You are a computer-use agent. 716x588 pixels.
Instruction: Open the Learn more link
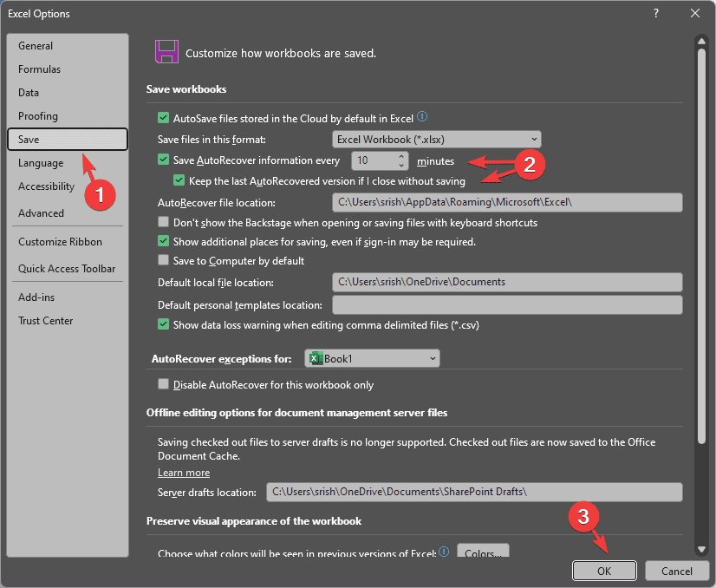coord(184,472)
